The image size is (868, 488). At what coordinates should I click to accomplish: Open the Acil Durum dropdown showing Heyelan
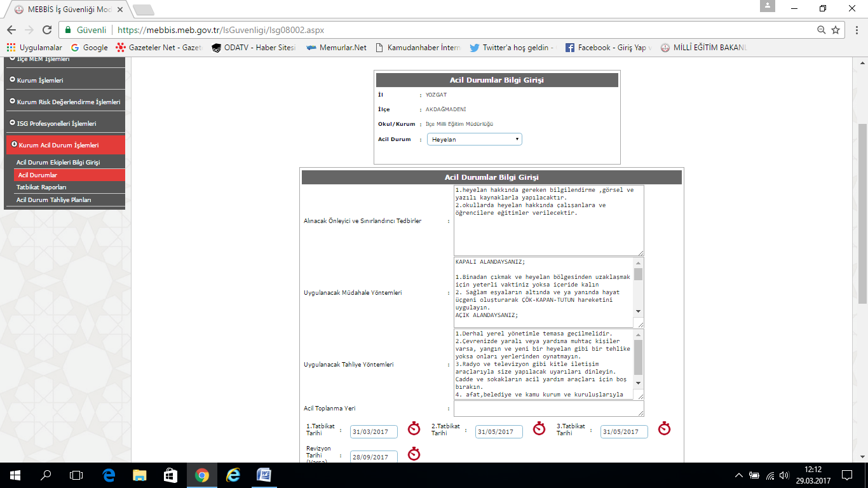pos(474,139)
